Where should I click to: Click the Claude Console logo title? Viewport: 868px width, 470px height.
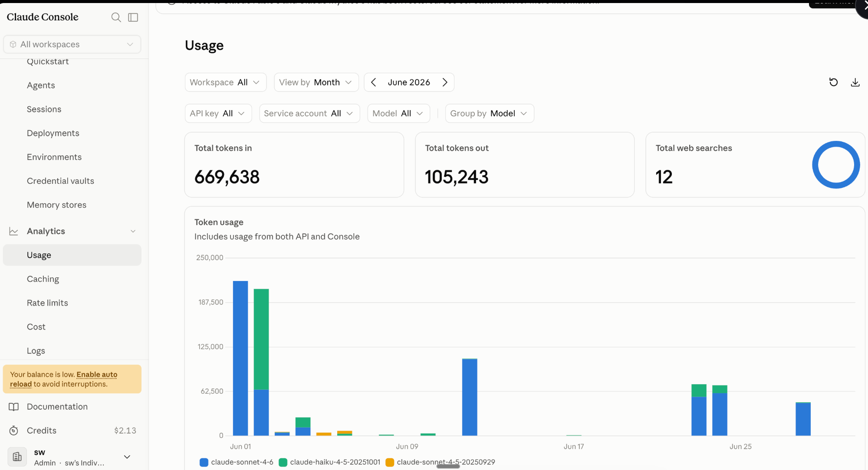pyautogui.click(x=43, y=17)
